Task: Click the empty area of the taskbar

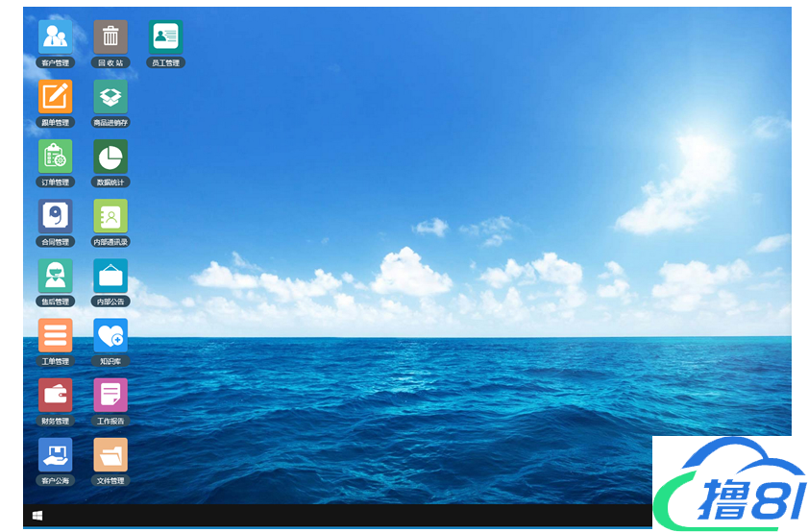Action: coord(336,516)
